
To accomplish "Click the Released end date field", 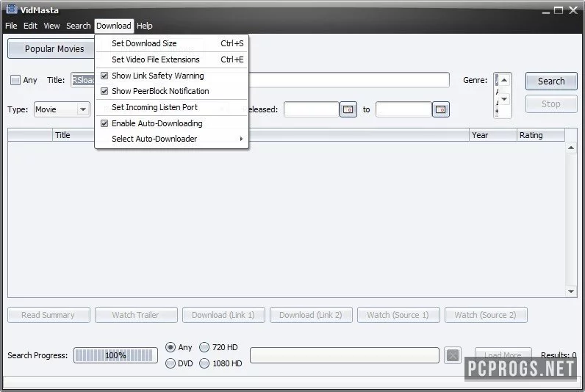I will pyautogui.click(x=403, y=109).
